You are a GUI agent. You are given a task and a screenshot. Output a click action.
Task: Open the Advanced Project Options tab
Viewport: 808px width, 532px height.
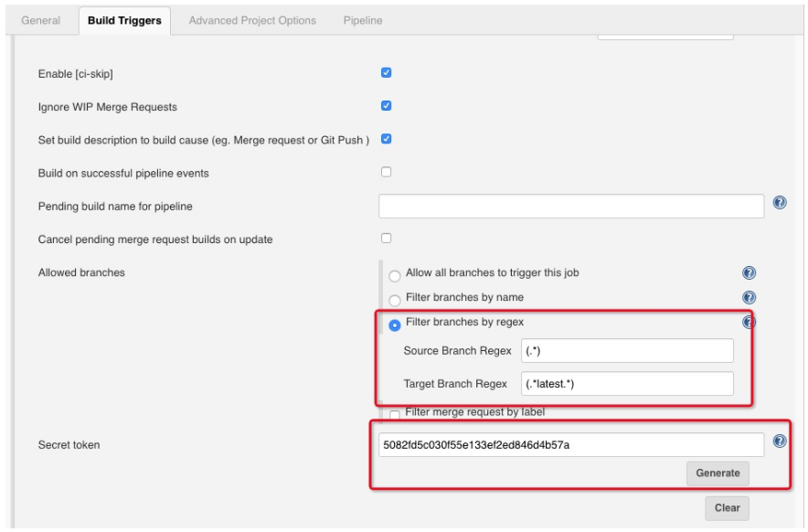(x=252, y=21)
